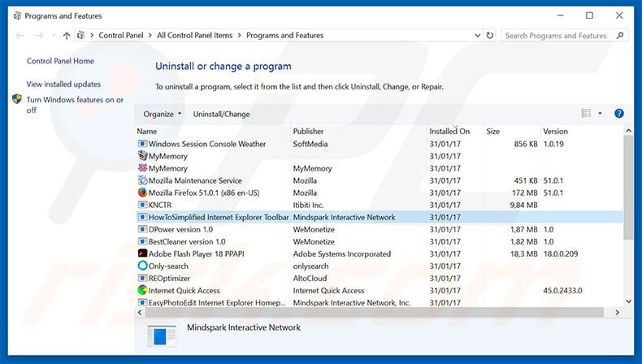Click the back navigation arrow
Image resolution: width=642 pixels, height=364 pixels.
[x=20, y=36]
